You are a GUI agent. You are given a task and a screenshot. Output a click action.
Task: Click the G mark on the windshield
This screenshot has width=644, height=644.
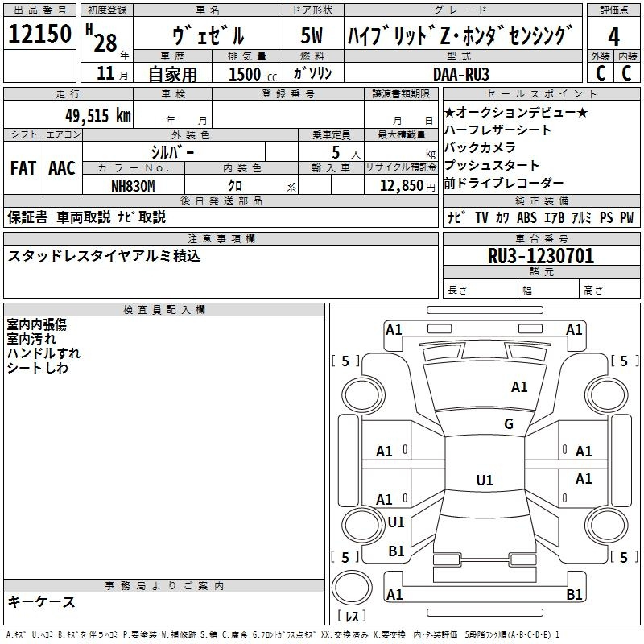click(508, 424)
